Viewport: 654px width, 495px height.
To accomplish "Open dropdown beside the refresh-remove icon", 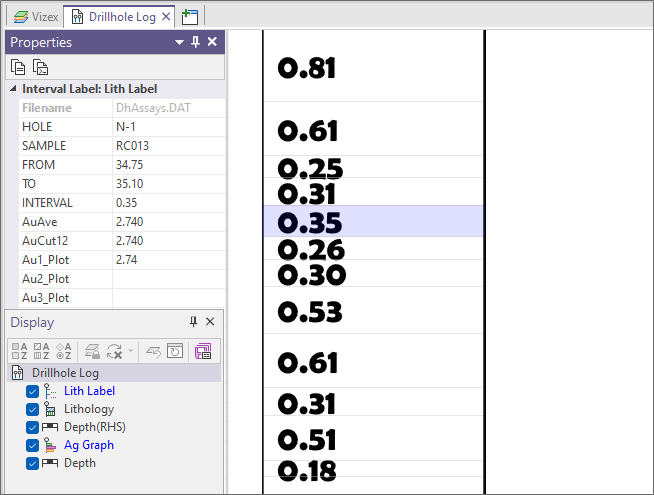I will [x=131, y=351].
